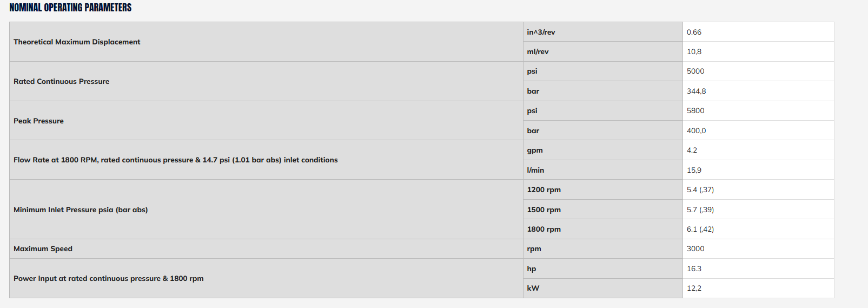This screenshot has height=308, width=868.
Task: Select the gpm unit cell
Action: [602, 150]
